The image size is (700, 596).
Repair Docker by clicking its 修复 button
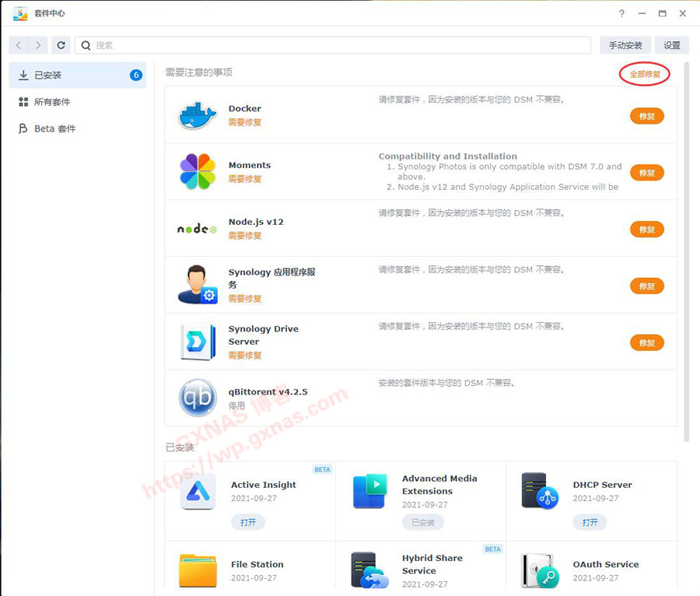pos(647,115)
